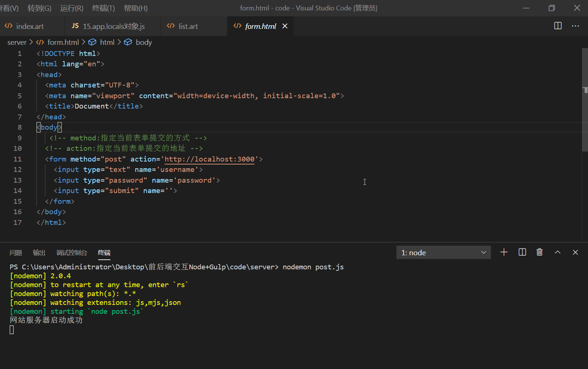Viewport: 588px width, 369px height.
Task: Open the 转到(G) menu
Action: coord(39,8)
